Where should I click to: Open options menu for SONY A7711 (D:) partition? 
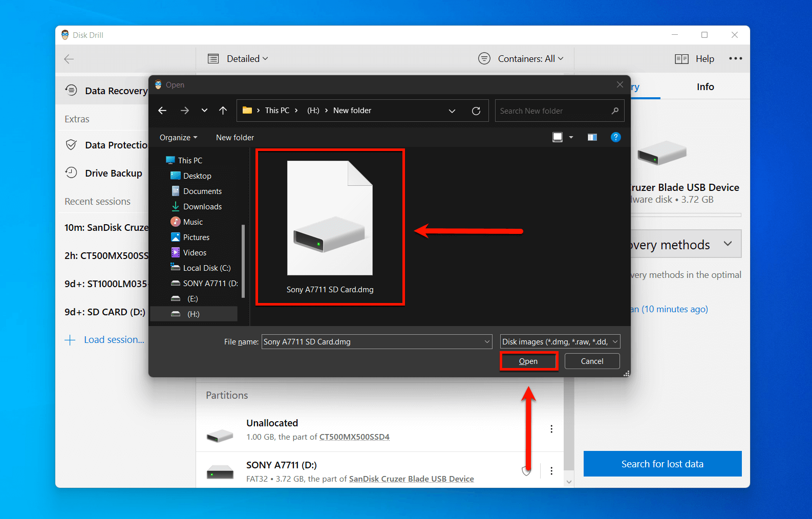[551, 471]
